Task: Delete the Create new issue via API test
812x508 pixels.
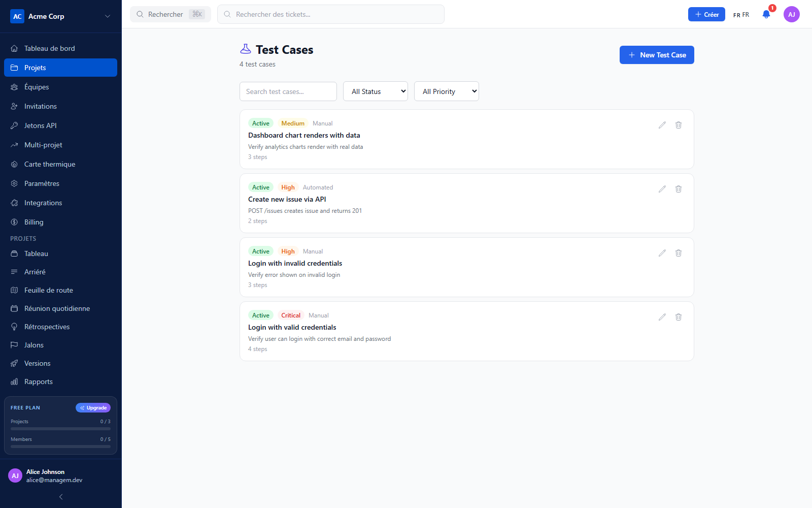Action: tap(678, 189)
